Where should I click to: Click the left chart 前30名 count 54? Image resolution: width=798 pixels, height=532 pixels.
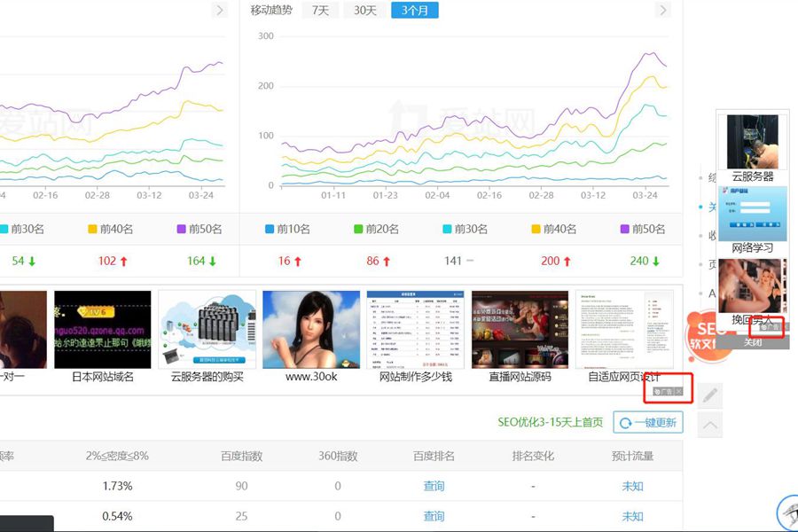[19, 262]
